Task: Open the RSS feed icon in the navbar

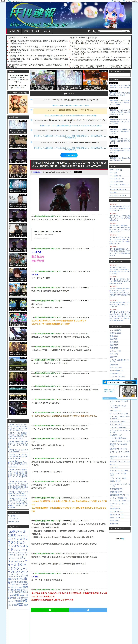Action: [94, 31]
